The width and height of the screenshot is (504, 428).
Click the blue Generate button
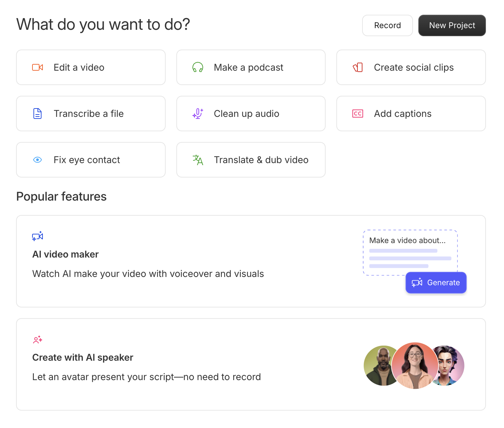pos(436,283)
